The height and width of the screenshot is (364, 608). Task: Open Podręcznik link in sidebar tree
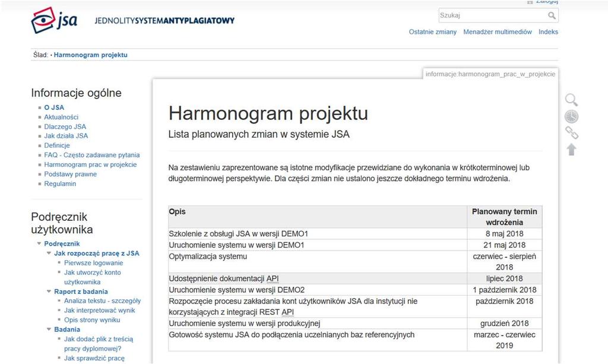point(62,243)
